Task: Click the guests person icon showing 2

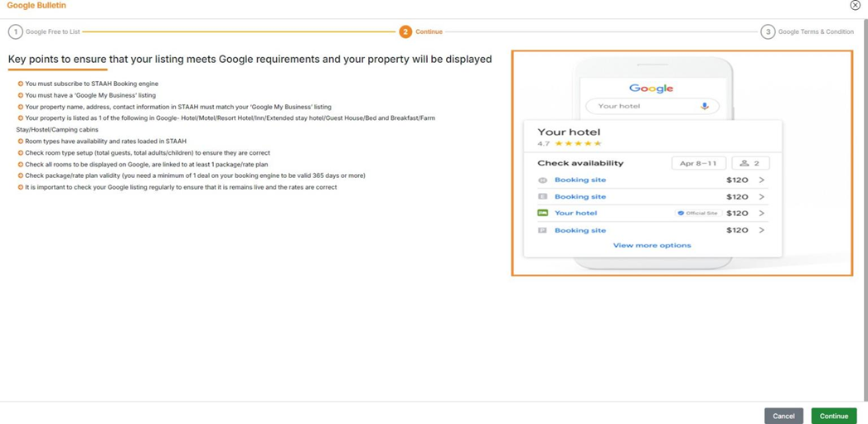Action: tap(744, 163)
